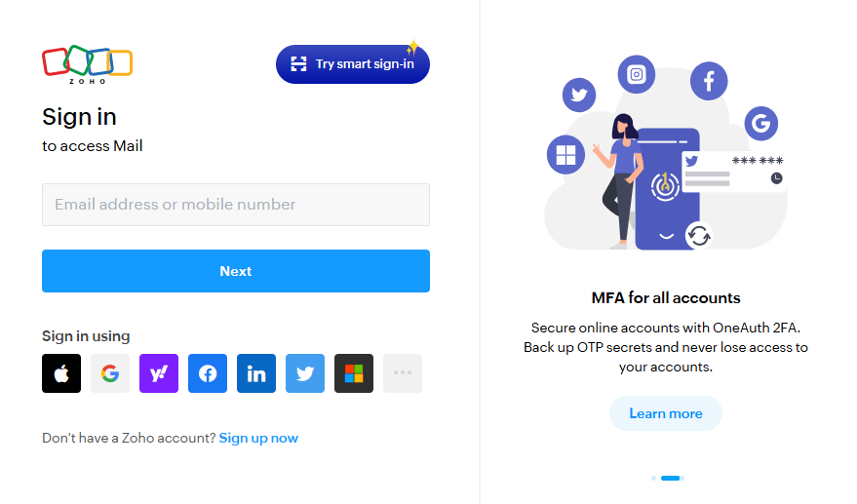Go to the first carousel slide dot
This screenshot has height=504, width=857.
click(653, 479)
